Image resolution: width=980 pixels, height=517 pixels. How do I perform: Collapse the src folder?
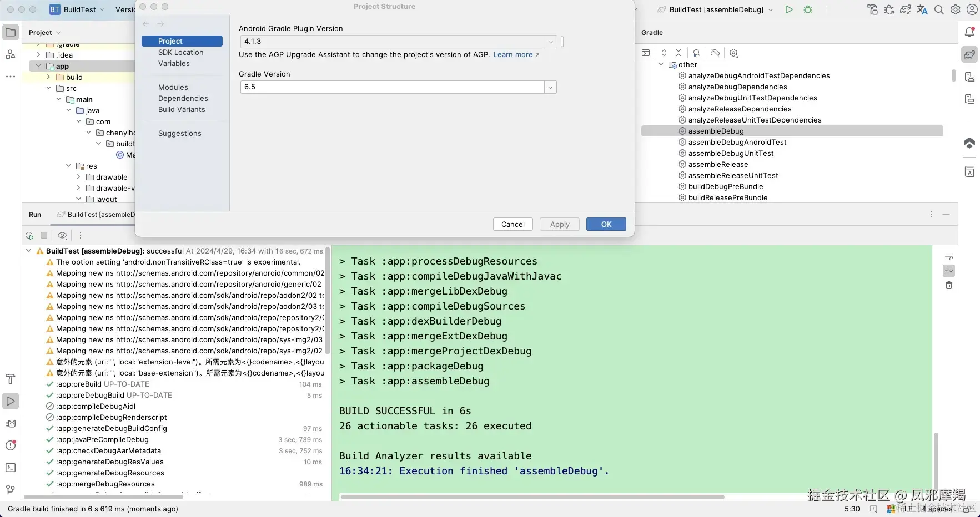coord(48,88)
